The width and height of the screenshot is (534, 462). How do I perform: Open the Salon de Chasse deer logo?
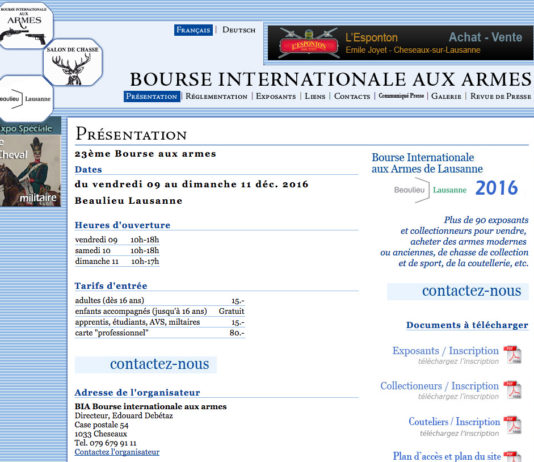click(x=73, y=62)
